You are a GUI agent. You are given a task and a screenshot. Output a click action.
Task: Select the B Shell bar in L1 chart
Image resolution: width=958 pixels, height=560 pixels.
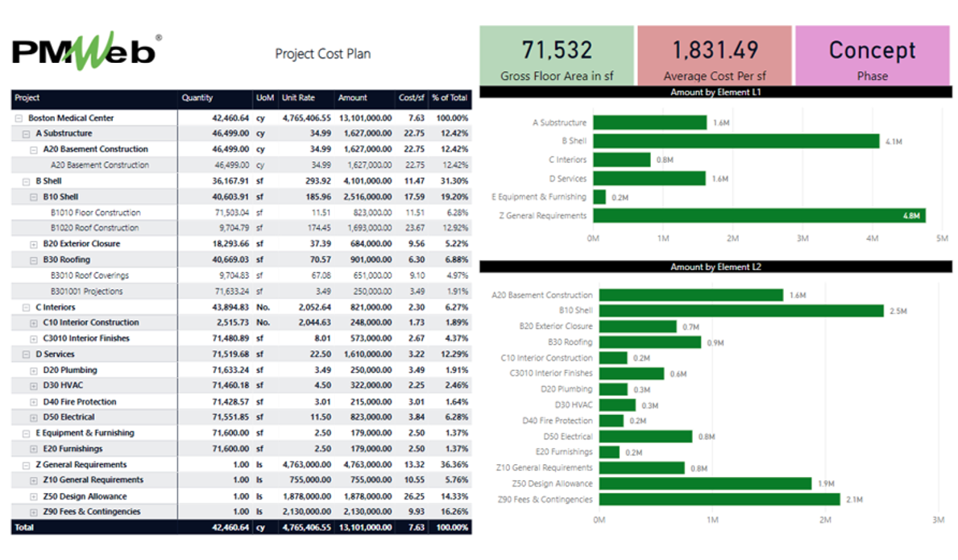(736, 141)
